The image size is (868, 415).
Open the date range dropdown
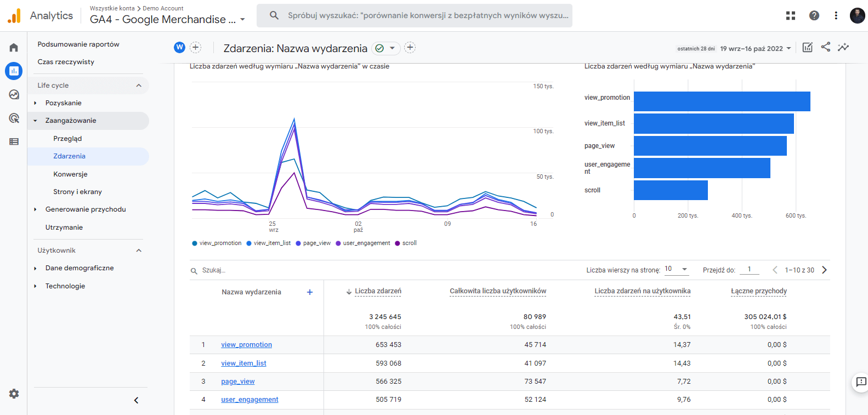pos(756,48)
